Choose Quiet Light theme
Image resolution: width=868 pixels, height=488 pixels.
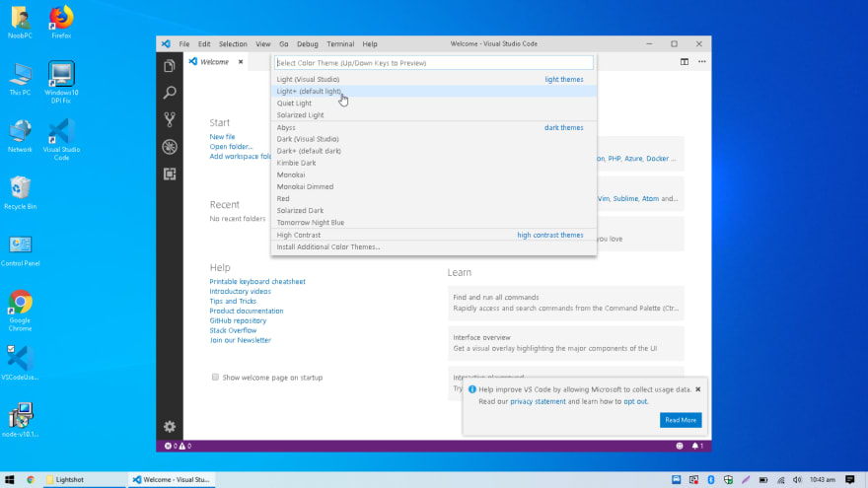[433, 103]
